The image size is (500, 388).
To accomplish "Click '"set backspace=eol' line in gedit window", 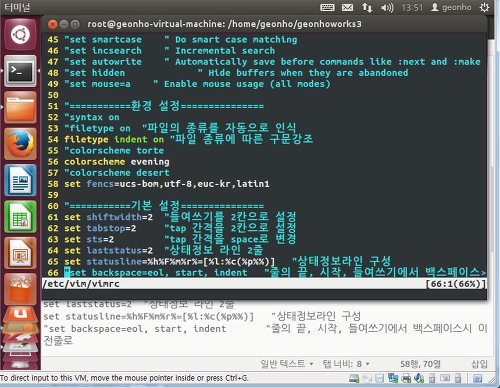I will [x=265, y=329].
